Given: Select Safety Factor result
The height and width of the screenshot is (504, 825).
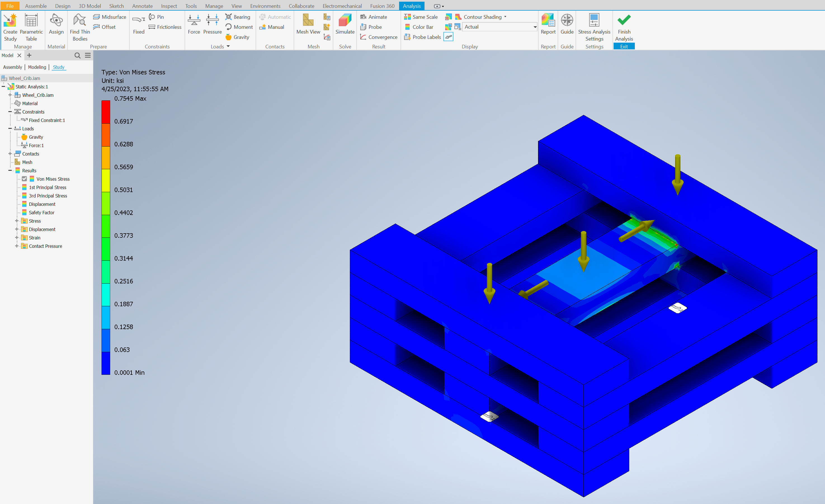Looking at the screenshot, I should pos(41,212).
